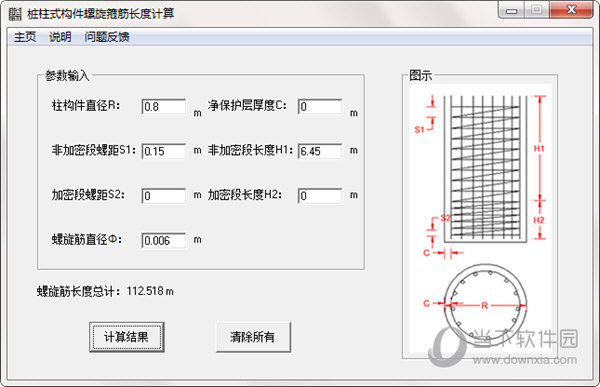Click the 参数输入 group title
This screenshot has width=600, height=387.
tap(67, 75)
